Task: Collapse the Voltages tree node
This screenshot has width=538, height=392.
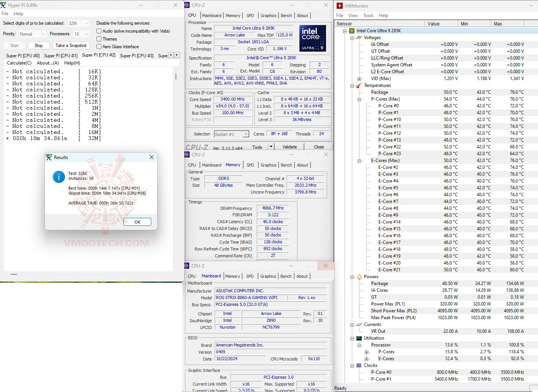Action: pyautogui.click(x=352, y=38)
